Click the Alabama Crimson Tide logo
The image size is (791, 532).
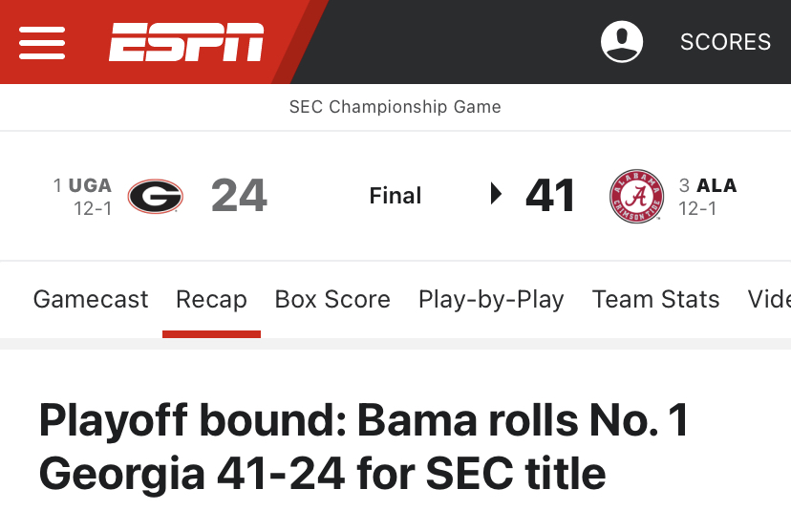click(x=636, y=196)
